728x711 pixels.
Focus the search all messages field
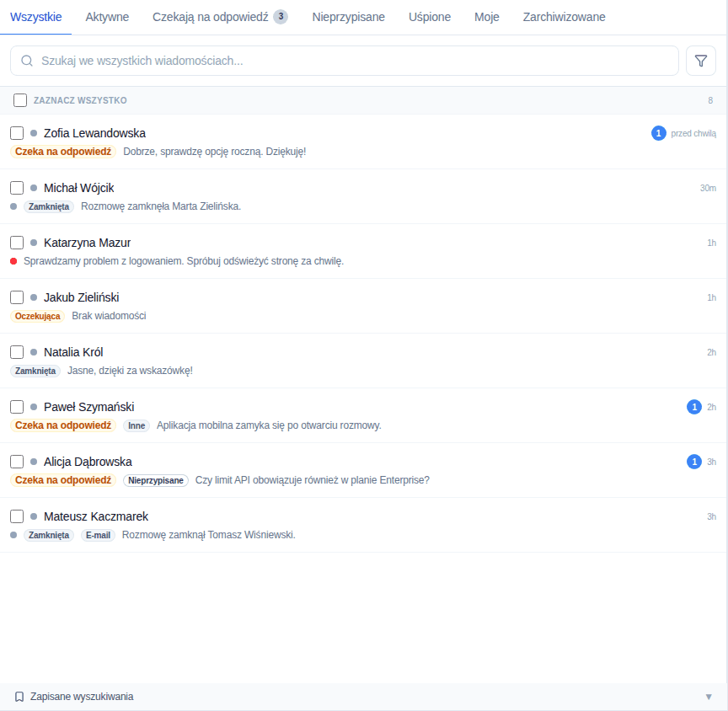tap(345, 61)
